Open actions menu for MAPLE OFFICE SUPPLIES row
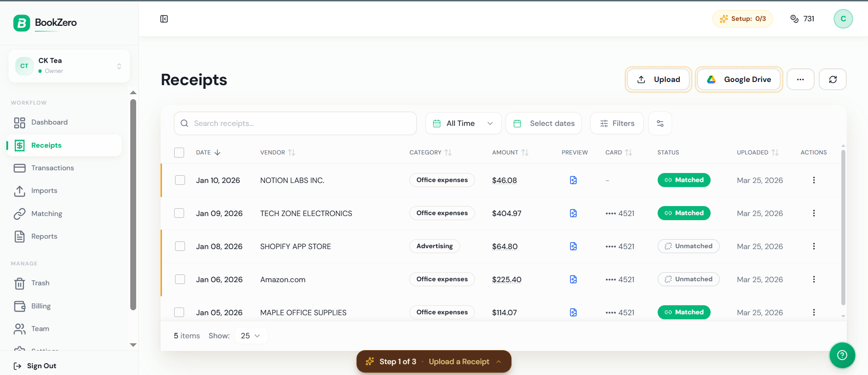868x375 pixels. point(814,312)
